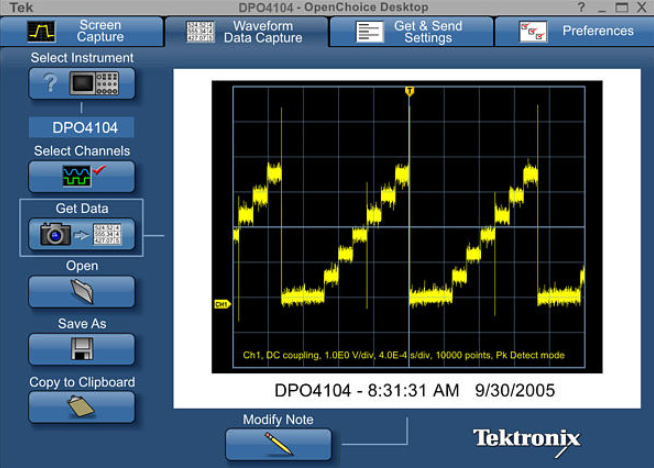Click the 'Copy to Clipboard' label
Viewport: 654px width, 468px height.
[x=82, y=382]
